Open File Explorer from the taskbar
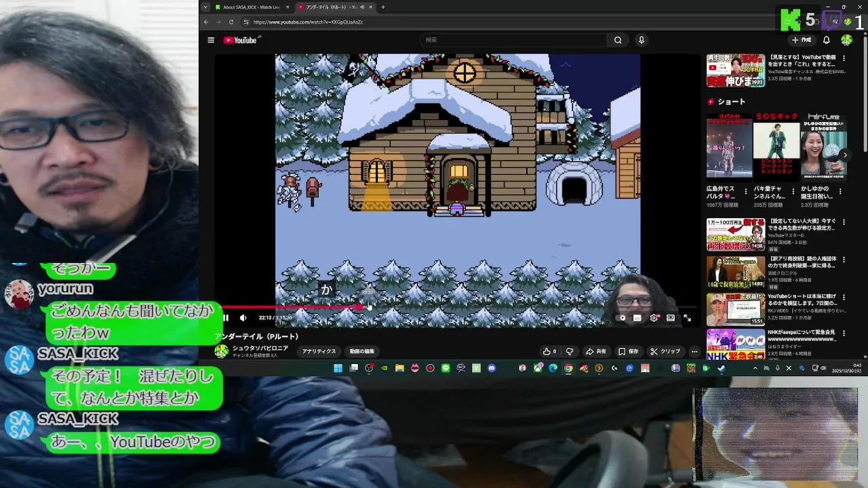The width and height of the screenshot is (868, 488). point(399,368)
